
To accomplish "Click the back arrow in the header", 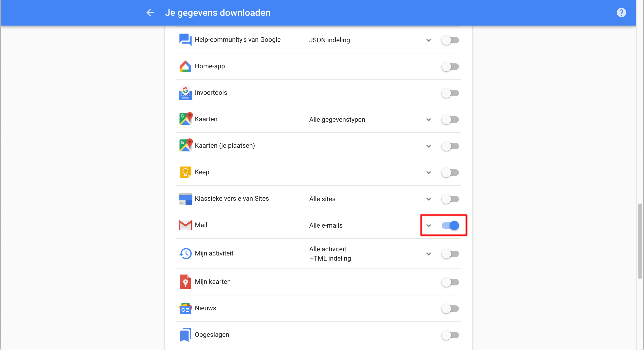I will (150, 13).
